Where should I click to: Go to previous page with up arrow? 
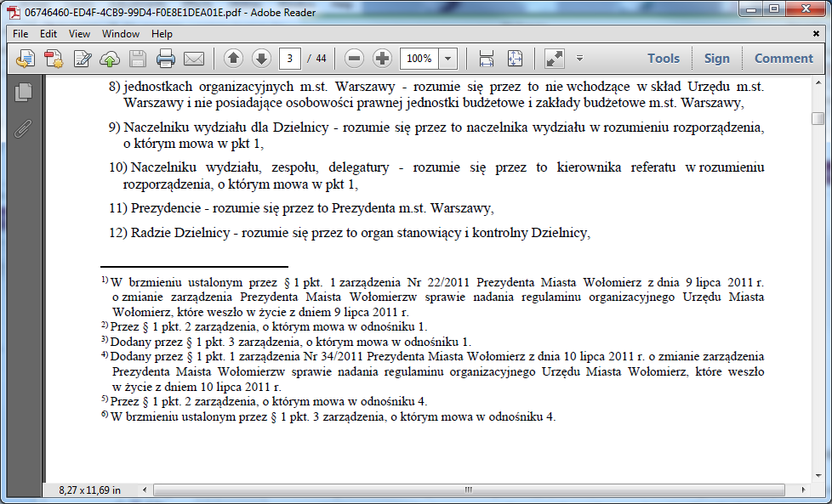tap(233, 59)
